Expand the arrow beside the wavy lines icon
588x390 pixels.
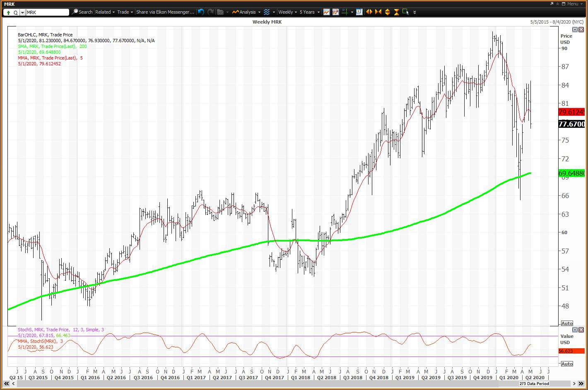(274, 12)
